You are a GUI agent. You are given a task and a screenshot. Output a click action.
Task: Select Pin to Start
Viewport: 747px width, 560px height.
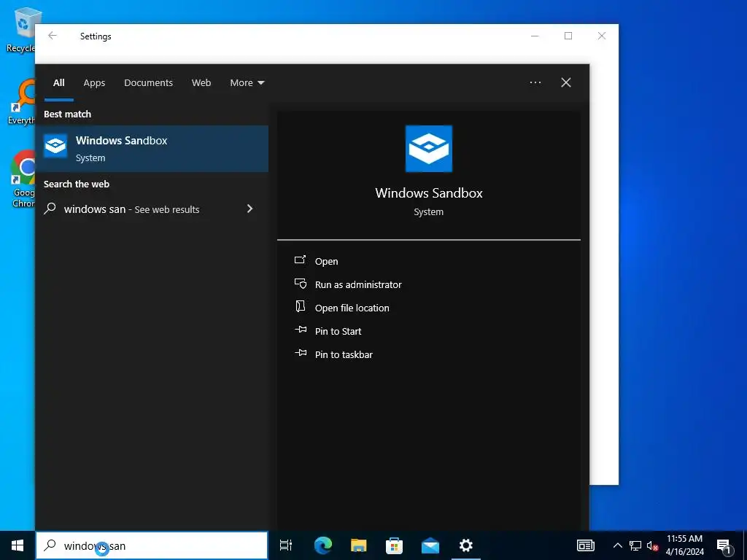(338, 332)
